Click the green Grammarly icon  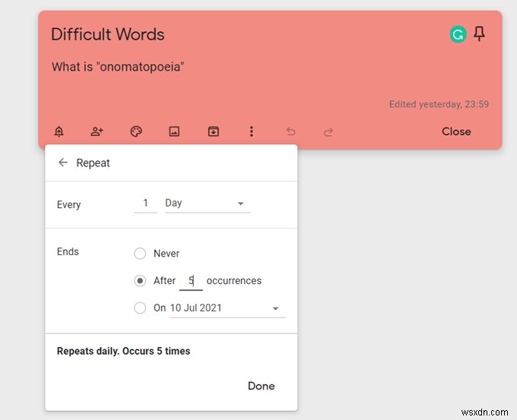click(458, 34)
